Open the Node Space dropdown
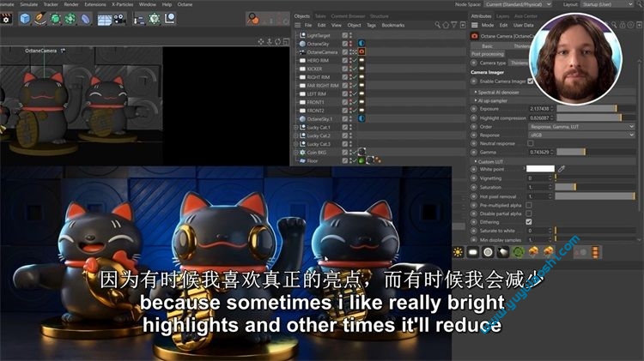 coord(518,4)
